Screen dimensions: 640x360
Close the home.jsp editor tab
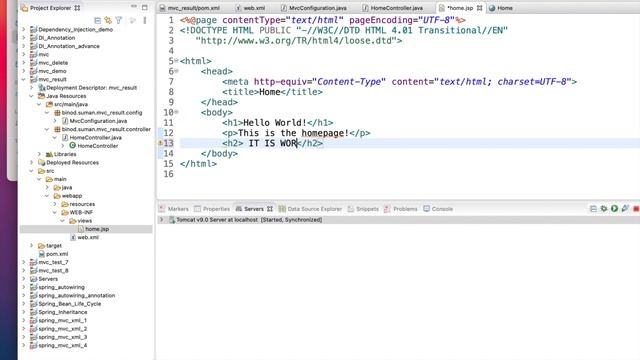(x=479, y=8)
